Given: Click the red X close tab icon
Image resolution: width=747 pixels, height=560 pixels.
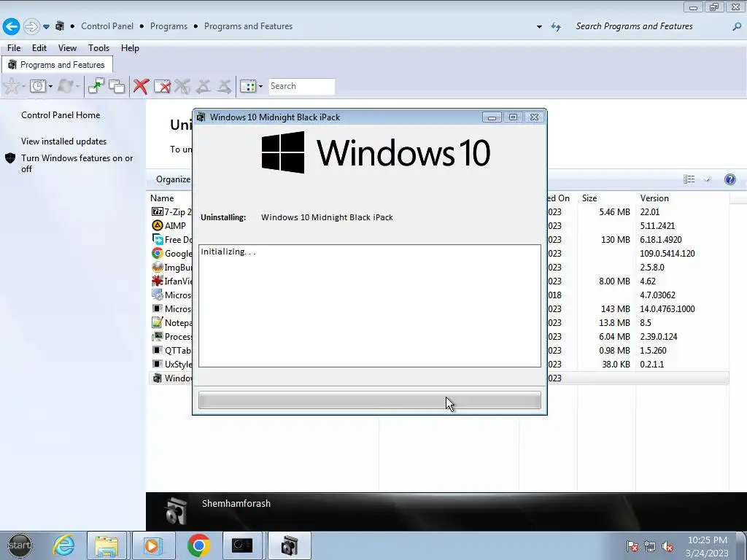Looking at the screenshot, I should click(141, 86).
